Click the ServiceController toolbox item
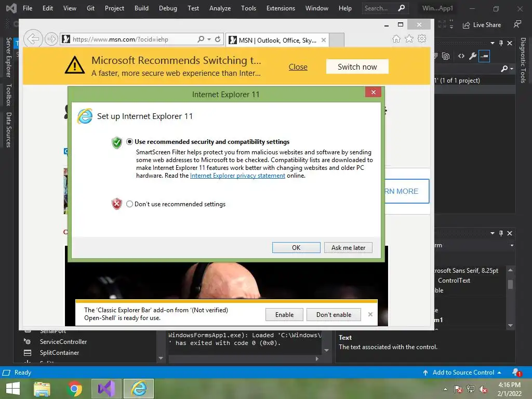Viewport: 532px width, 399px height. pos(63,342)
